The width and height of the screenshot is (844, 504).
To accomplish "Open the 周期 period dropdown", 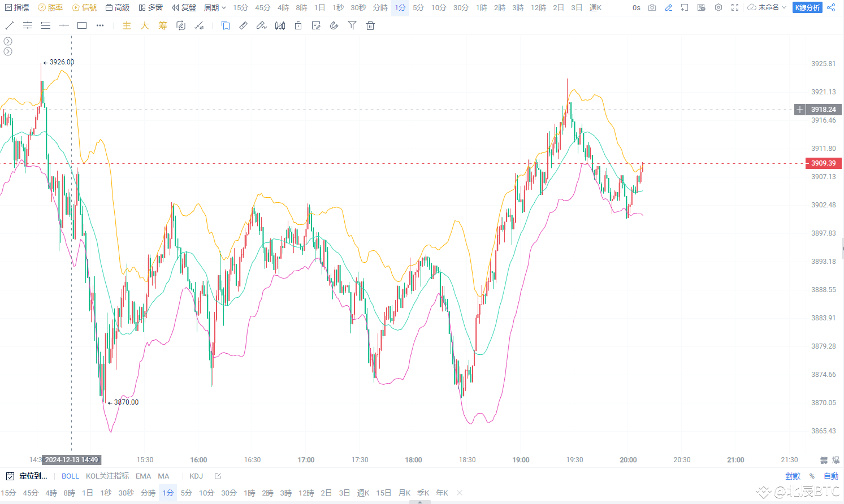I will (x=212, y=7).
